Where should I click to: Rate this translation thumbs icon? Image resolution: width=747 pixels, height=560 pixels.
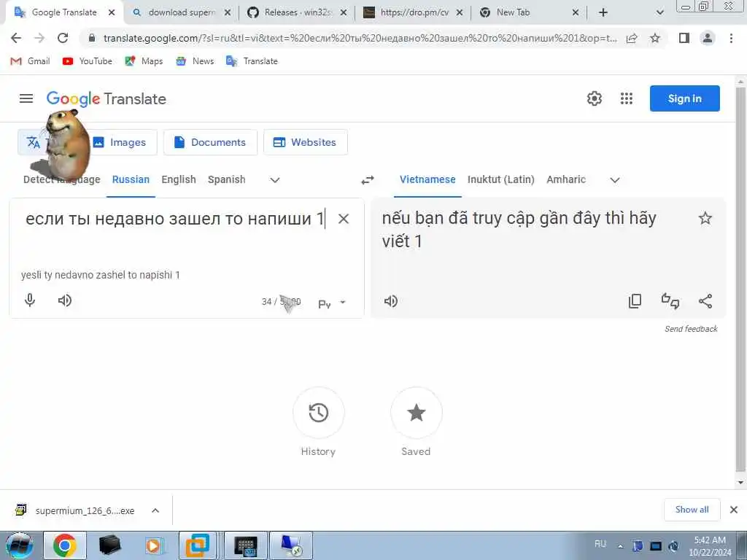(x=670, y=301)
